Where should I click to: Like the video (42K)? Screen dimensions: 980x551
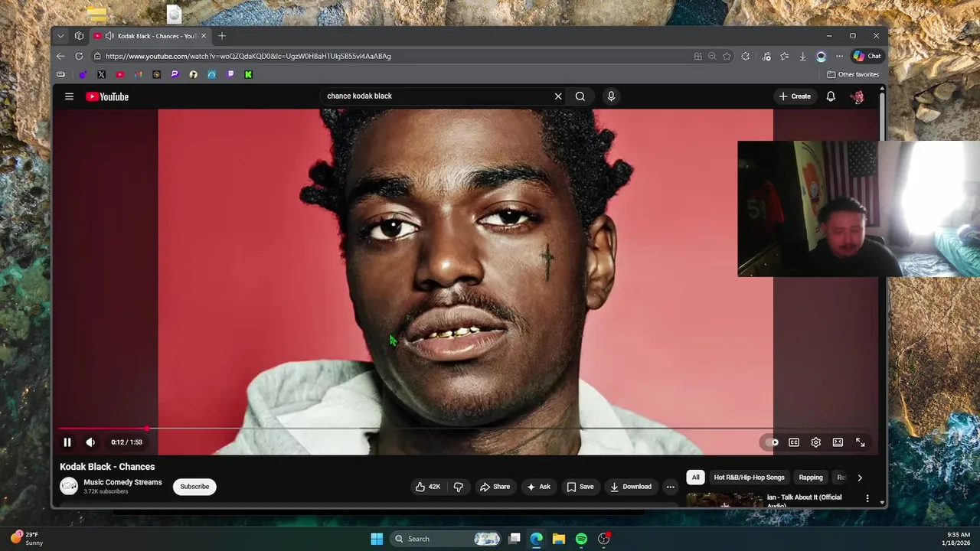click(428, 487)
